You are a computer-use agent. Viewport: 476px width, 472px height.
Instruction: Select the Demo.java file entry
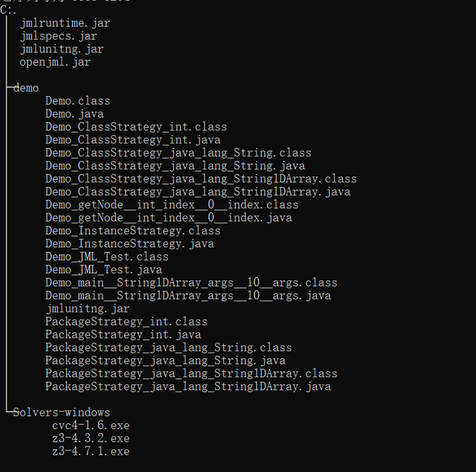pos(74,114)
